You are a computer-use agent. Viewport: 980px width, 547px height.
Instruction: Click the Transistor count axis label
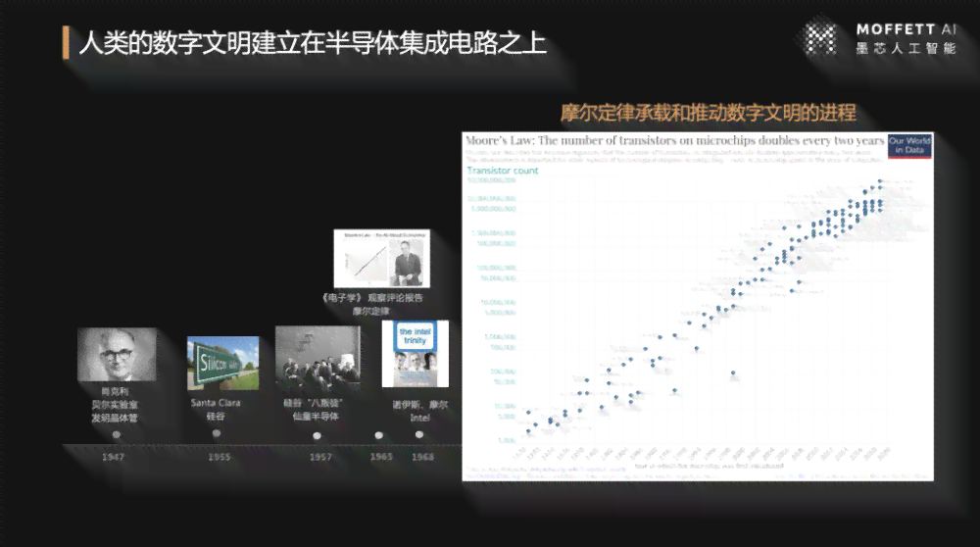pos(503,171)
